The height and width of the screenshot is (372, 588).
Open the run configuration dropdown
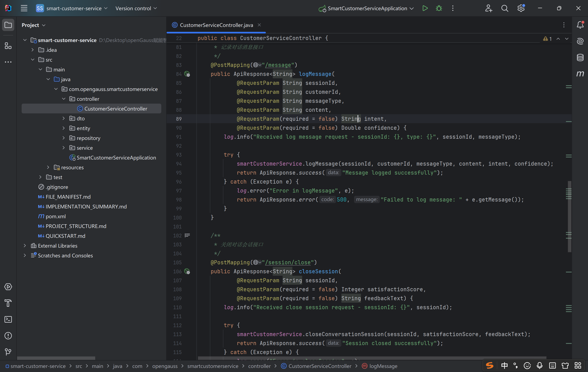click(x=367, y=8)
